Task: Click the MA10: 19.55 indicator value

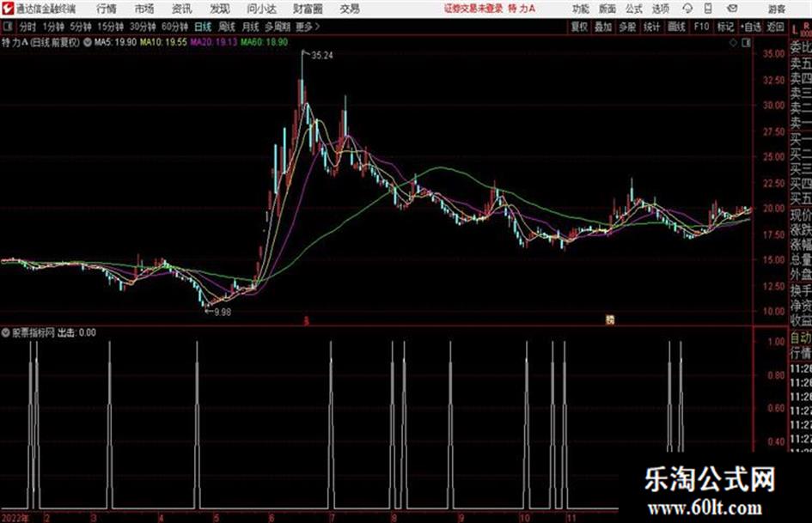Action: point(163,42)
